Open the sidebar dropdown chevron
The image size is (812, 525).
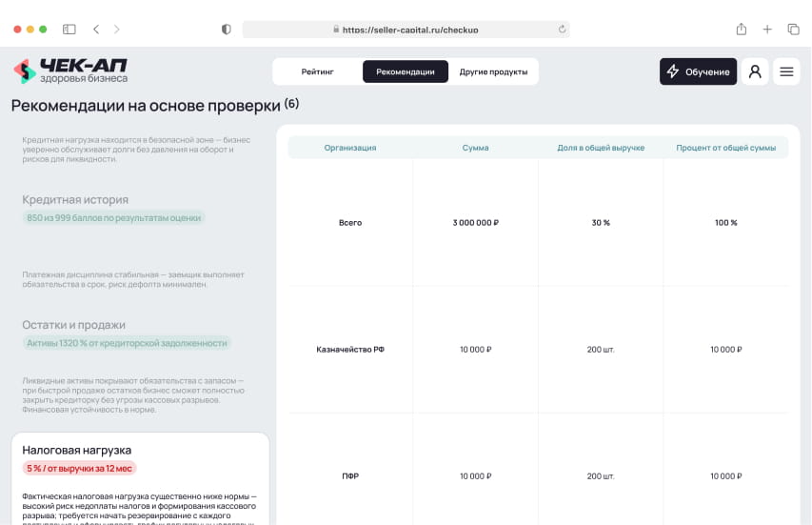[x=82, y=30]
